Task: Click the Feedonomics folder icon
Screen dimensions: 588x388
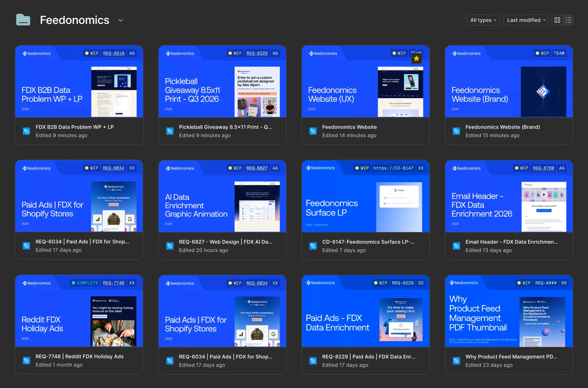Action: pyautogui.click(x=23, y=20)
